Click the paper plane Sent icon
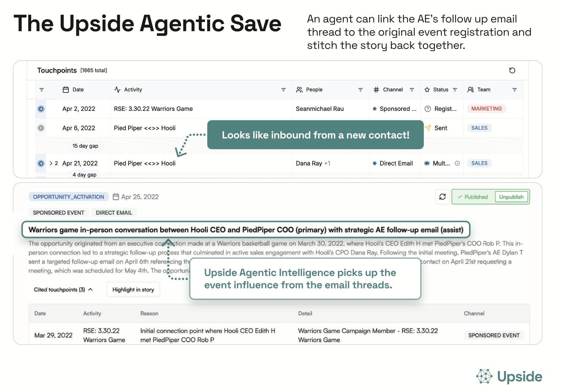The height and width of the screenshot is (392, 562). 428,128
